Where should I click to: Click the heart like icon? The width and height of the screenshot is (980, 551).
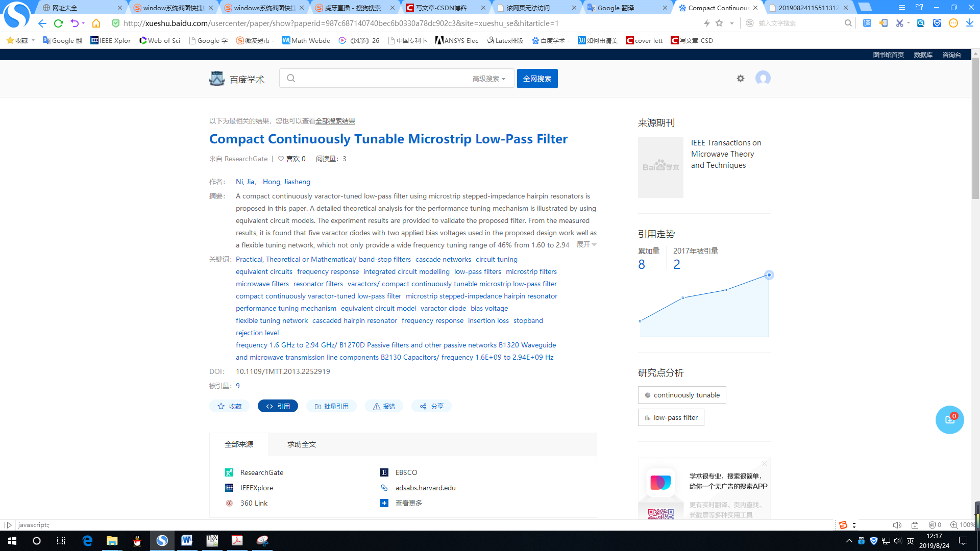(x=281, y=159)
